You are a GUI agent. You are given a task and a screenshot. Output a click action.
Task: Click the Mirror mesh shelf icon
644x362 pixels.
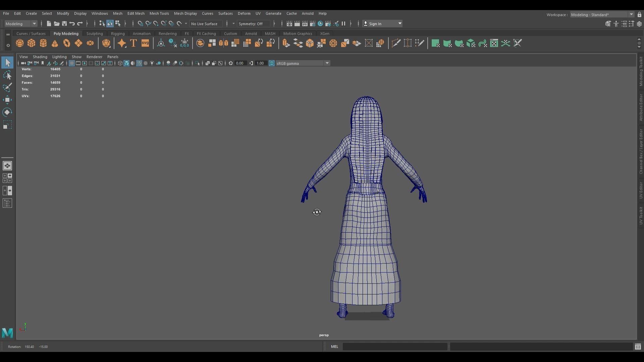pos(224,43)
